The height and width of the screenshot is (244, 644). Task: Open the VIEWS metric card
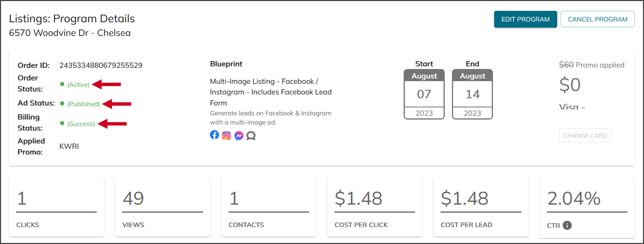point(163,207)
